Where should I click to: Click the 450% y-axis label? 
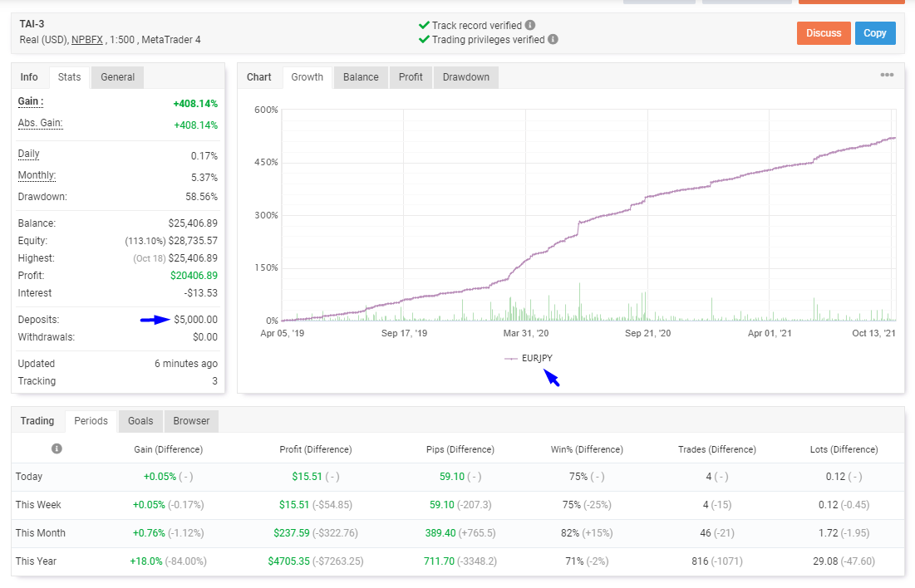click(x=266, y=163)
